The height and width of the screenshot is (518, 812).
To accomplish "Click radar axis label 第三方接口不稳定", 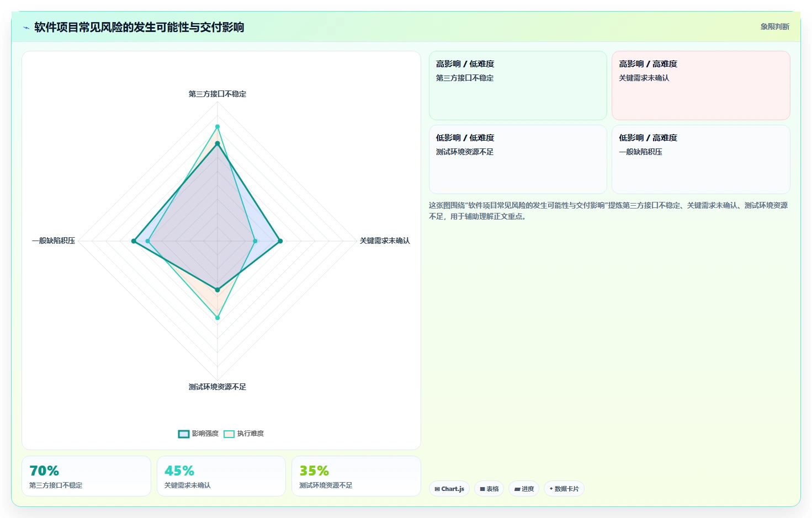I will click(217, 94).
